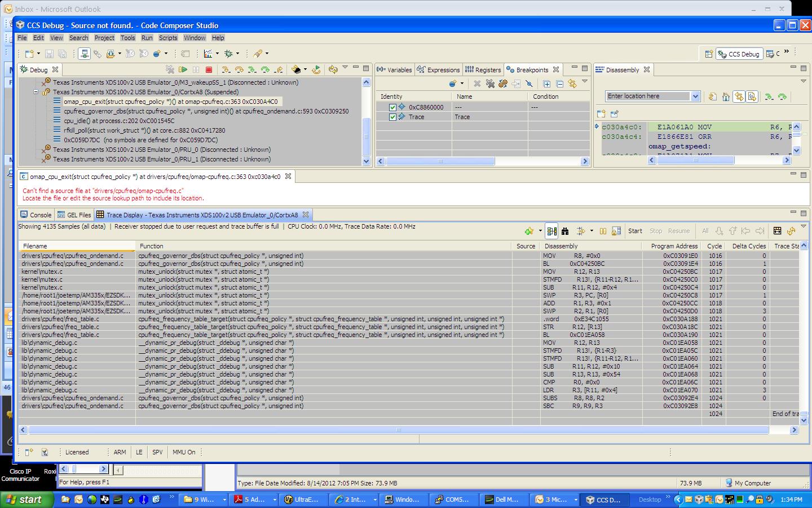Open the Enter location here combo dropdown
This screenshot has height=508, width=812.
click(695, 97)
